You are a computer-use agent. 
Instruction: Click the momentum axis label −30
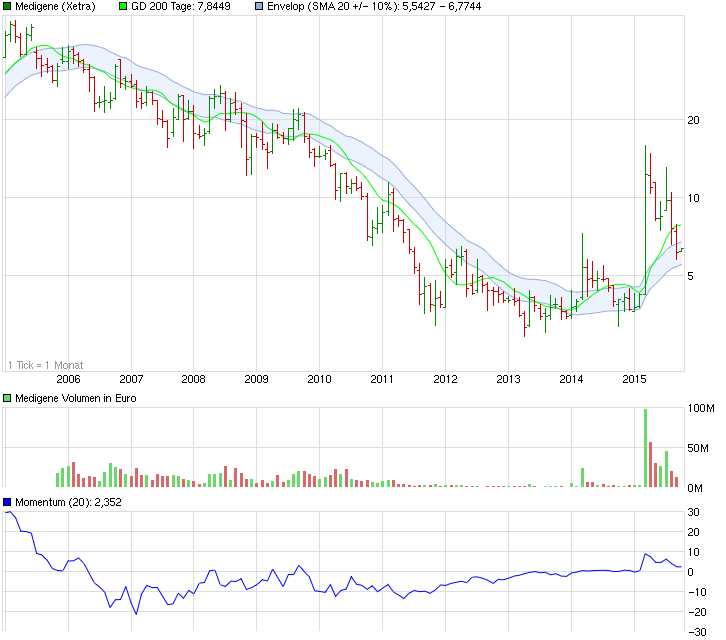tap(697, 632)
